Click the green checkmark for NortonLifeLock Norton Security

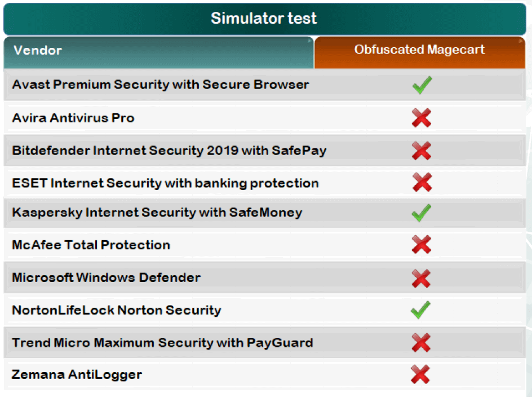(x=421, y=310)
